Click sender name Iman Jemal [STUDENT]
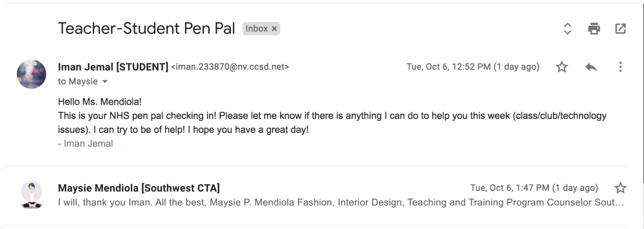 pyautogui.click(x=113, y=67)
